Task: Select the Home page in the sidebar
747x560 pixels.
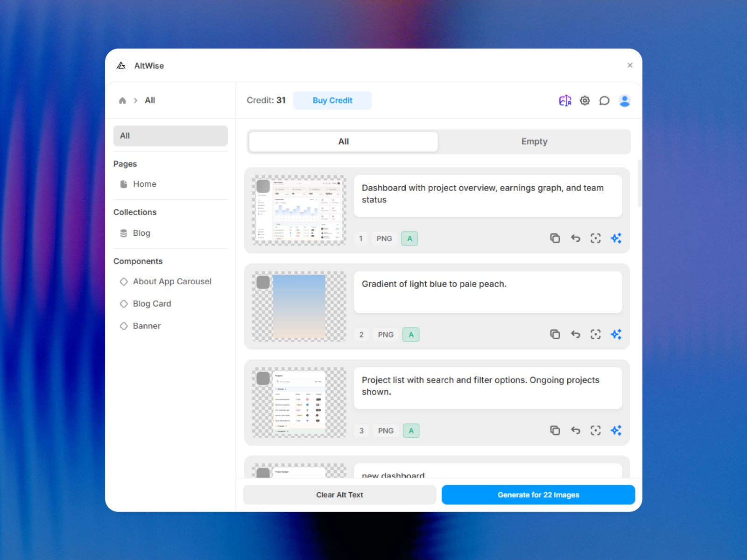Action: [x=144, y=184]
